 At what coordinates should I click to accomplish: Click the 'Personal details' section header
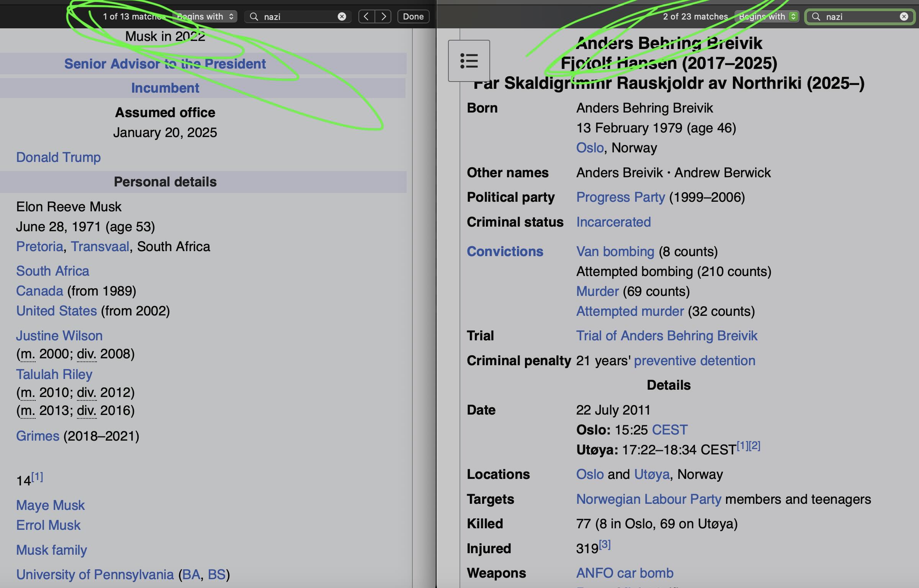(x=165, y=182)
